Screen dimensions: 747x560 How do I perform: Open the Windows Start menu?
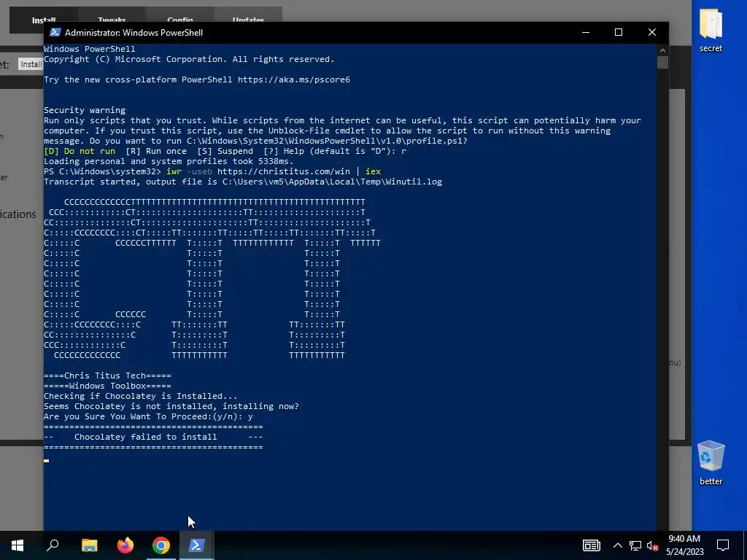tap(18, 545)
